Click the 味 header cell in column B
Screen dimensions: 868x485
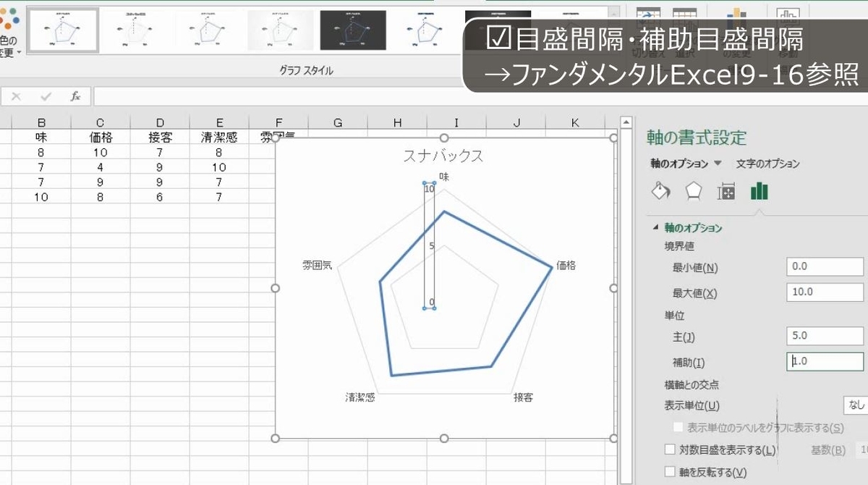(x=41, y=137)
